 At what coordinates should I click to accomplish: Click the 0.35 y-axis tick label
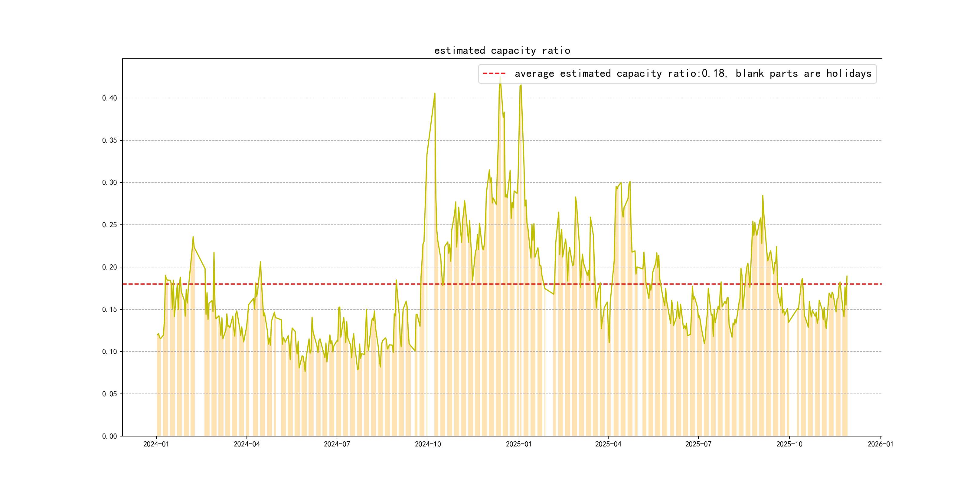tap(109, 140)
